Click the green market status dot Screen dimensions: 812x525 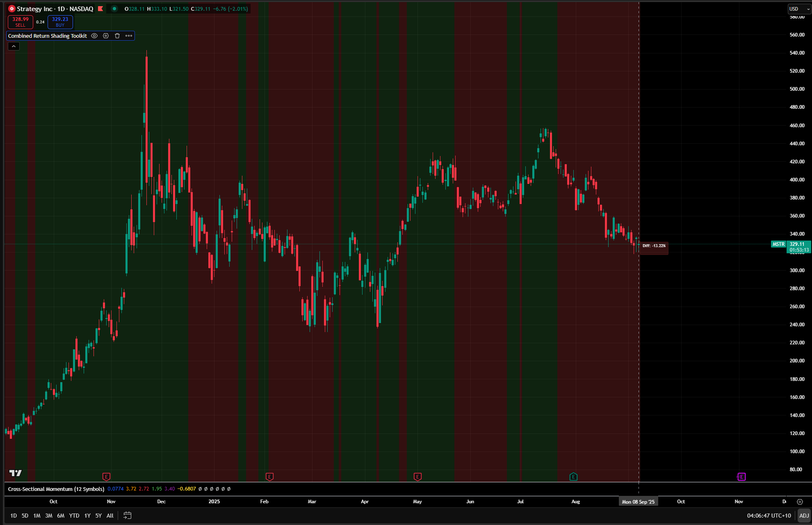pyautogui.click(x=114, y=9)
